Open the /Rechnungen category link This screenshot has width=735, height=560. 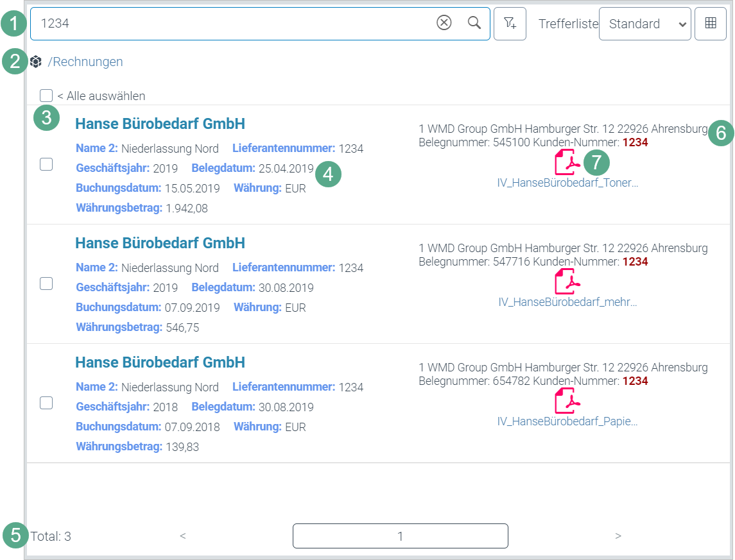(x=85, y=62)
